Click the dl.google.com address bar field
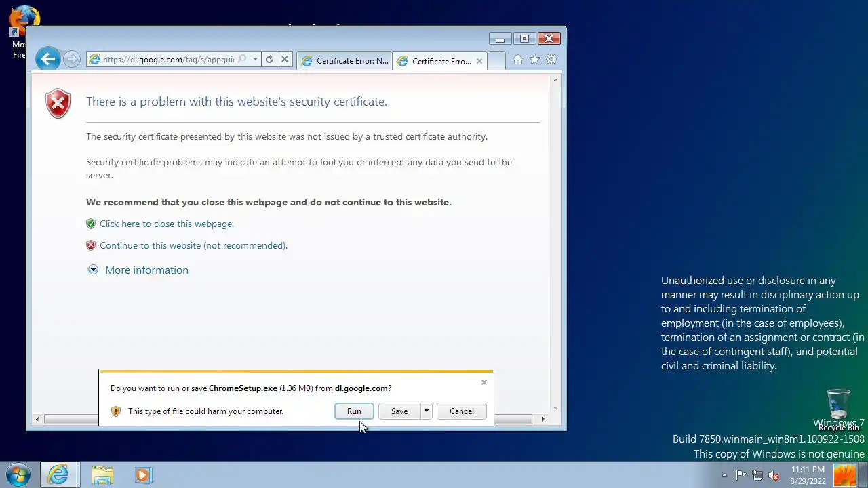 click(168, 60)
